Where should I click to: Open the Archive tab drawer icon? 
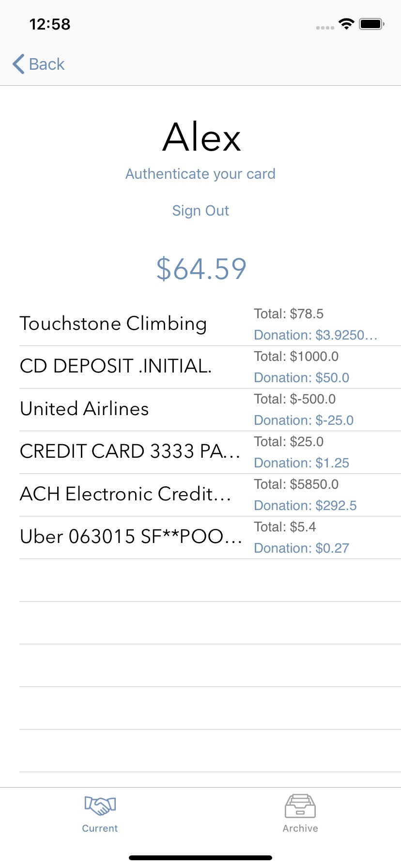click(x=300, y=806)
